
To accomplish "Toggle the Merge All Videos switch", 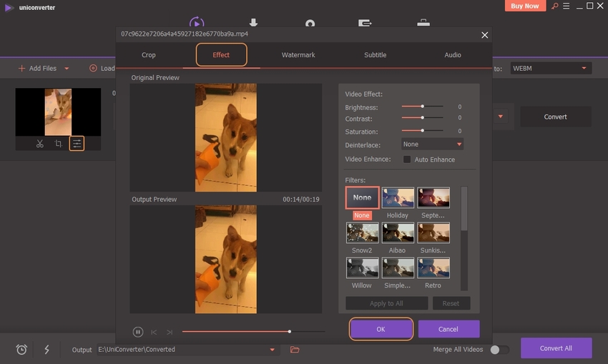I will click(499, 350).
